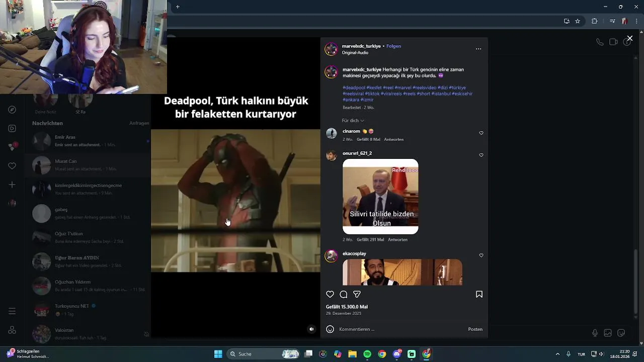The width and height of the screenshot is (644, 362).
Task: Start a video call in chat header
Action: (x=613, y=42)
